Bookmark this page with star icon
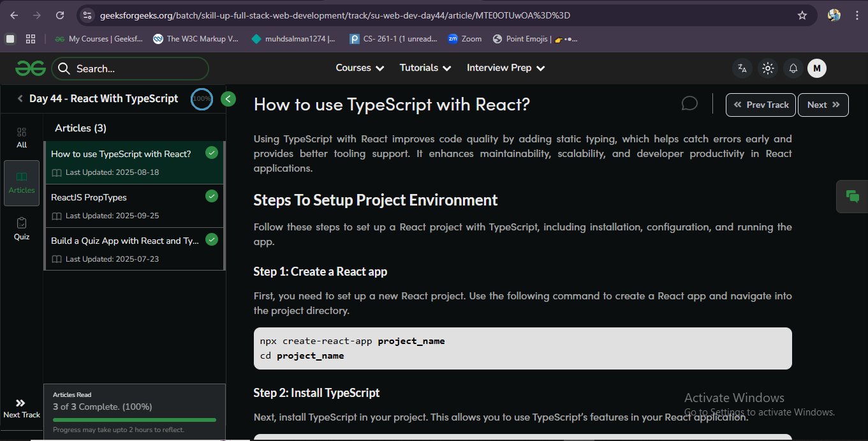 pos(802,15)
